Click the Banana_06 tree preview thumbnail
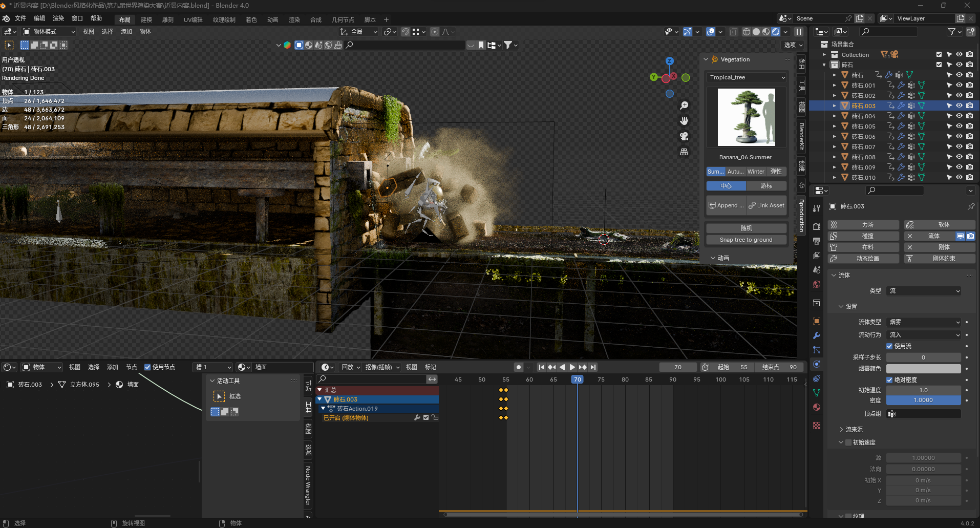 point(746,117)
